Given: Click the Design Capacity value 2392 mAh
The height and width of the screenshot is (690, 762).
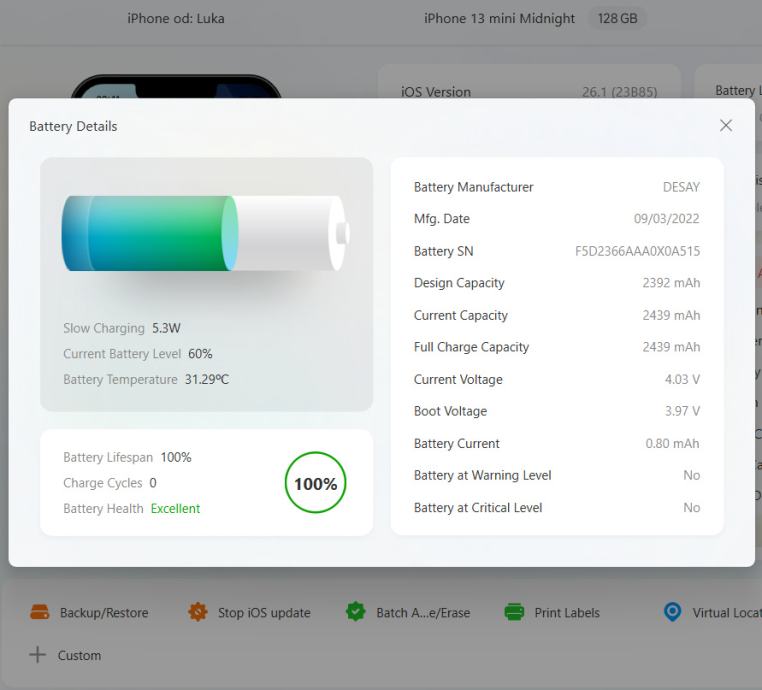Looking at the screenshot, I should coord(671,283).
